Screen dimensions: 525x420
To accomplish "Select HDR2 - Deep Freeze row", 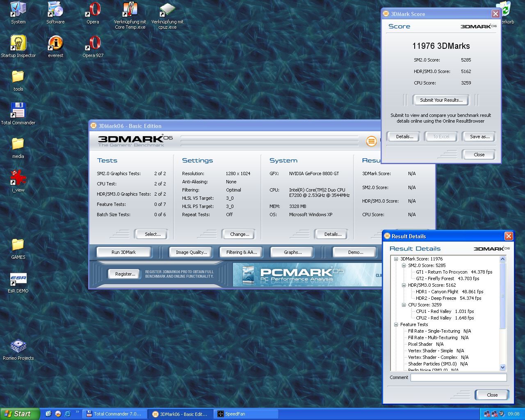I will click(448, 298).
